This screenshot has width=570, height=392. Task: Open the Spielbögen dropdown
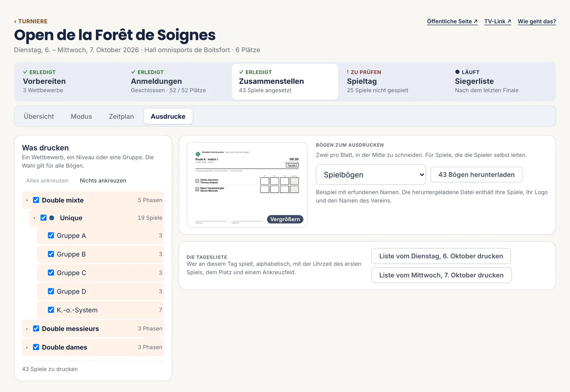coord(371,175)
